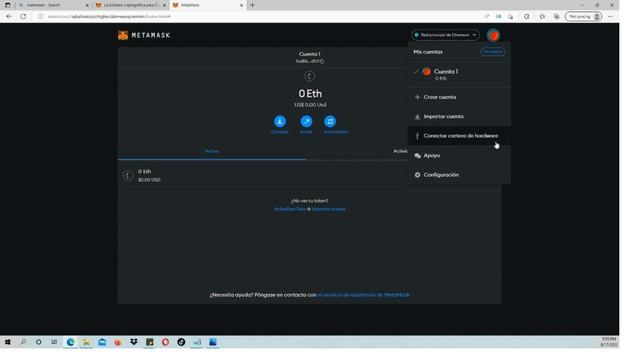Switch to the second browser tab
The height and width of the screenshot is (360, 640).
click(x=131, y=5)
